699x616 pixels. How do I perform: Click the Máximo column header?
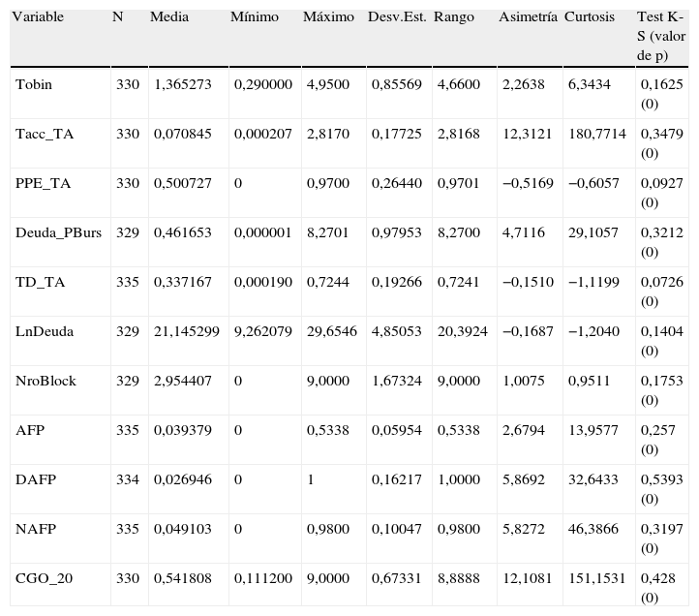[x=322, y=17]
